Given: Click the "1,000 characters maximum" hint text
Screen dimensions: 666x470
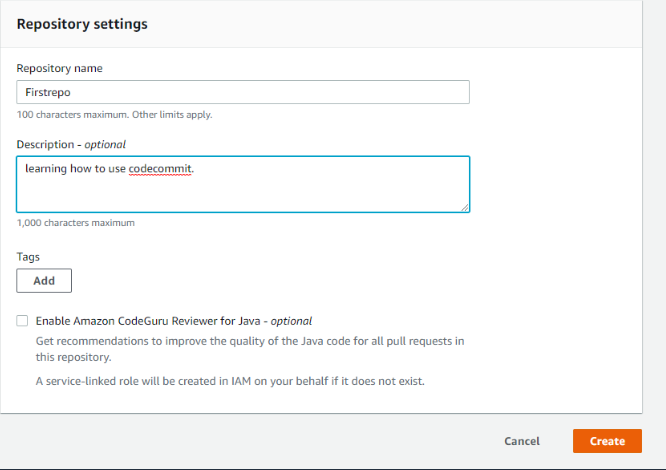Looking at the screenshot, I should (76, 222).
